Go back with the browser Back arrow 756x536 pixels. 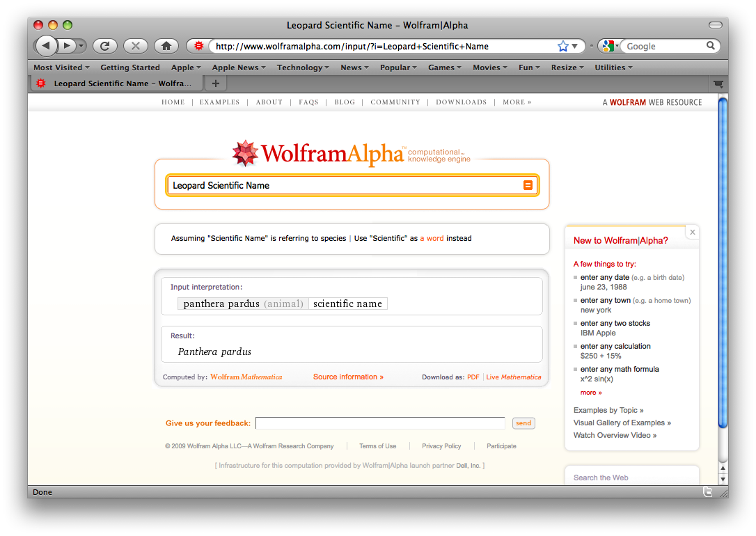click(x=46, y=46)
